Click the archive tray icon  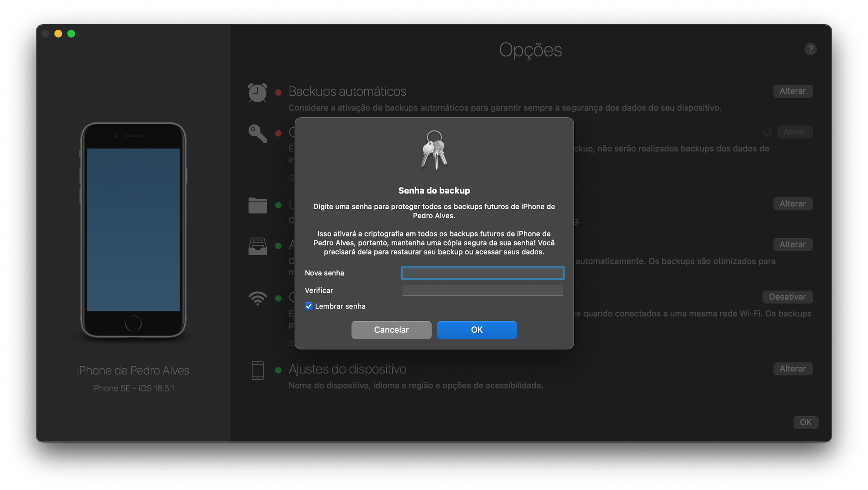pyautogui.click(x=257, y=246)
